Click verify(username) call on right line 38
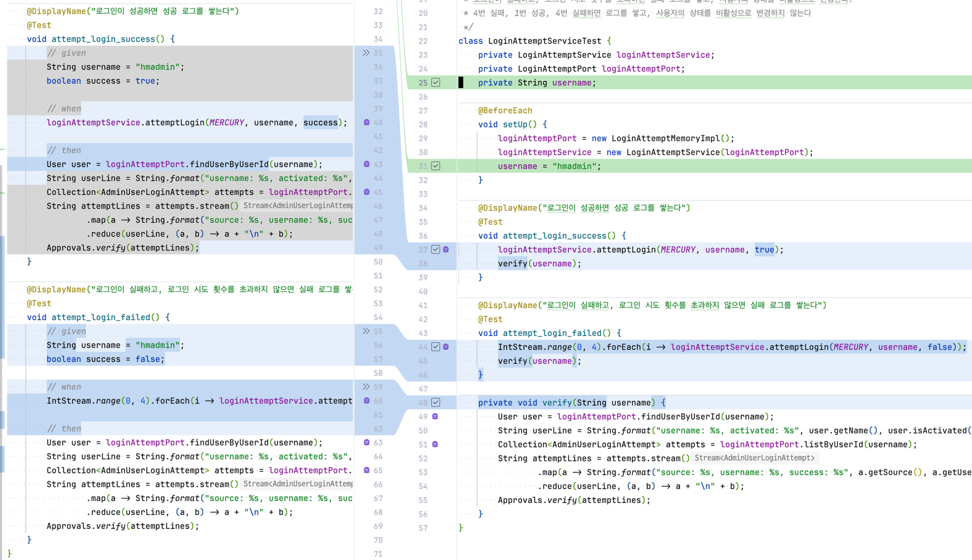The width and height of the screenshot is (972, 560). [540, 263]
